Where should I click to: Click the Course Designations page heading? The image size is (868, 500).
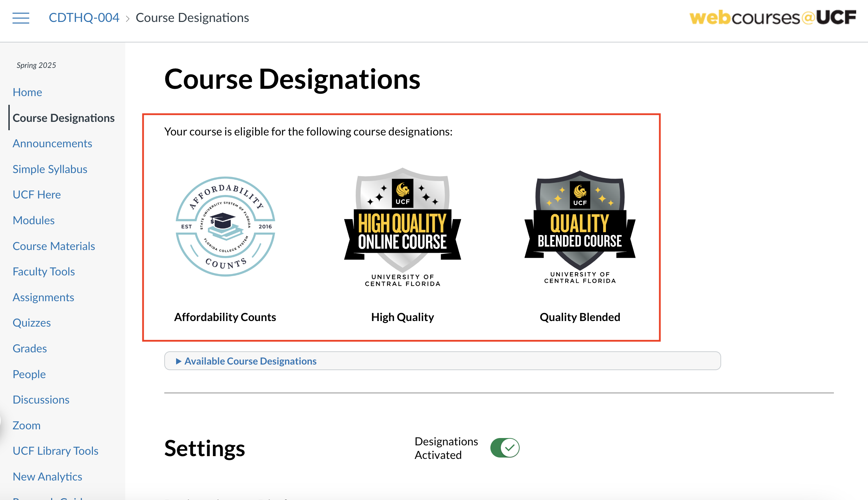[x=292, y=79]
